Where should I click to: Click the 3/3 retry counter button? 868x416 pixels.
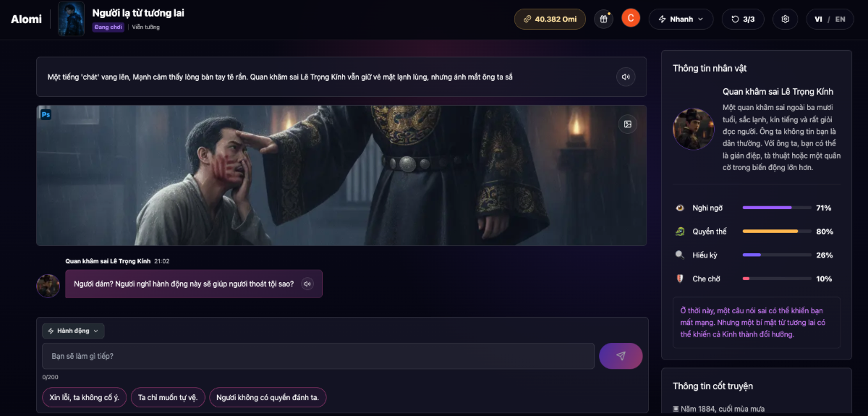pos(743,19)
